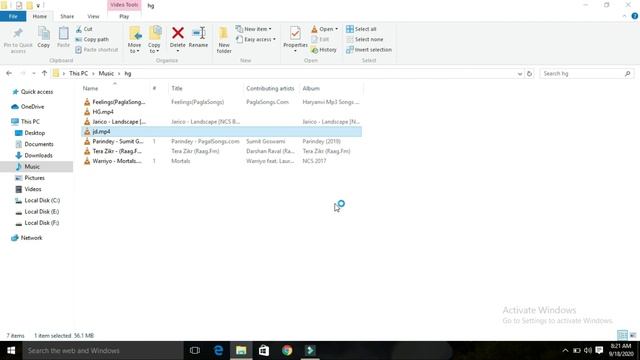Open the Windows Start menu

pyautogui.click(x=11, y=351)
